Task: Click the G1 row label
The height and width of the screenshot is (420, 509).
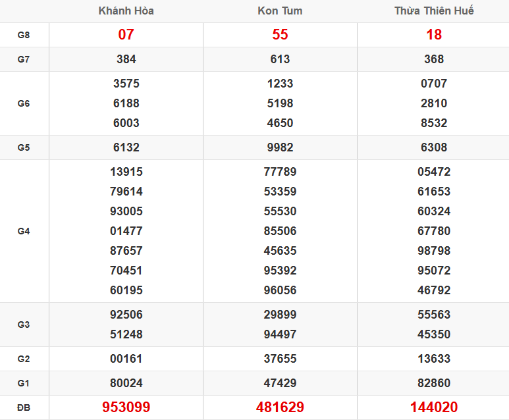Action: pos(24,383)
